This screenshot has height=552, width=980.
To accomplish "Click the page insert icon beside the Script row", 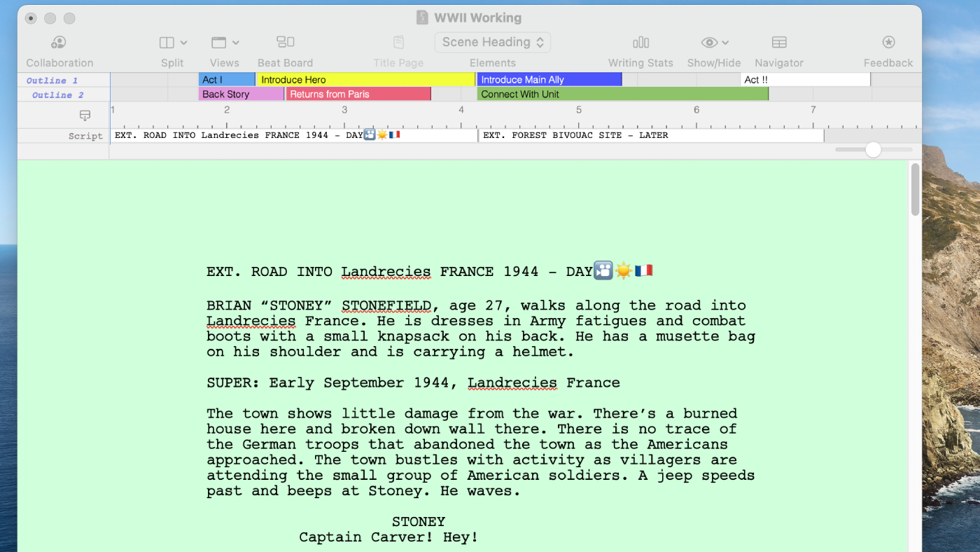I will point(85,115).
